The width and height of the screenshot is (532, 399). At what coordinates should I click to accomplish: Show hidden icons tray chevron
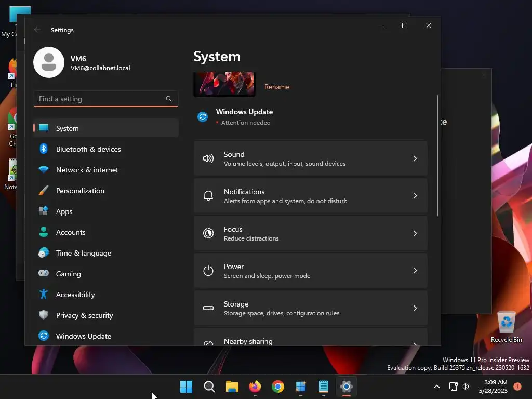(x=436, y=387)
